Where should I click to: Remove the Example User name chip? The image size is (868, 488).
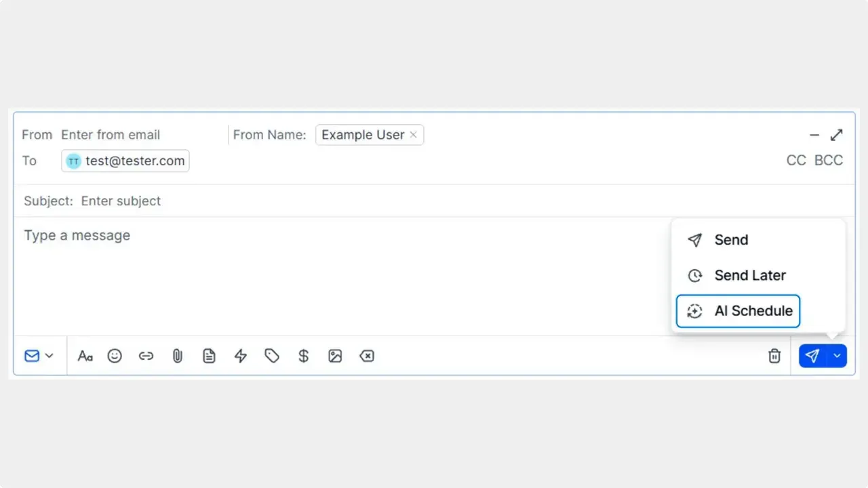tap(414, 135)
